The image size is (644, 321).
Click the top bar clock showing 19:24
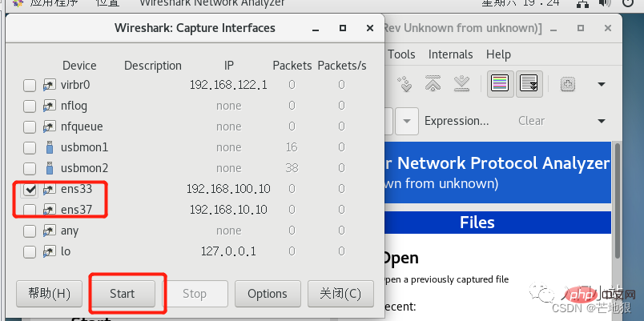pyautogui.click(x=521, y=3)
